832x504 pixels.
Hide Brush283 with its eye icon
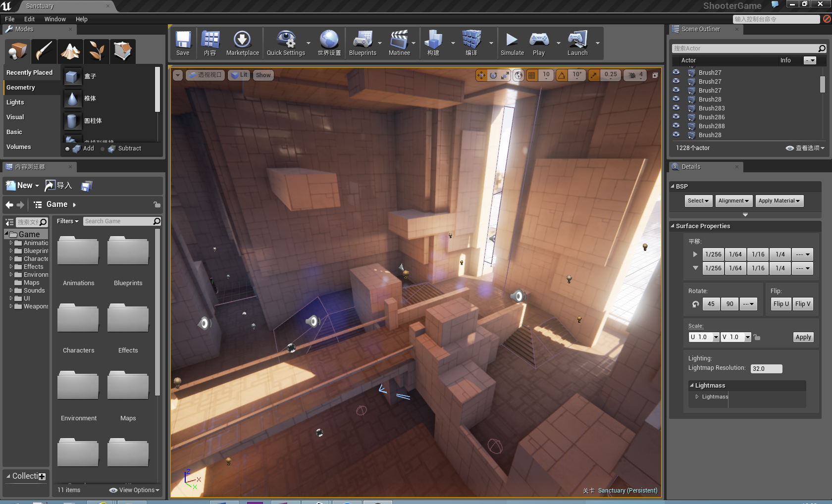[x=676, y=108]
